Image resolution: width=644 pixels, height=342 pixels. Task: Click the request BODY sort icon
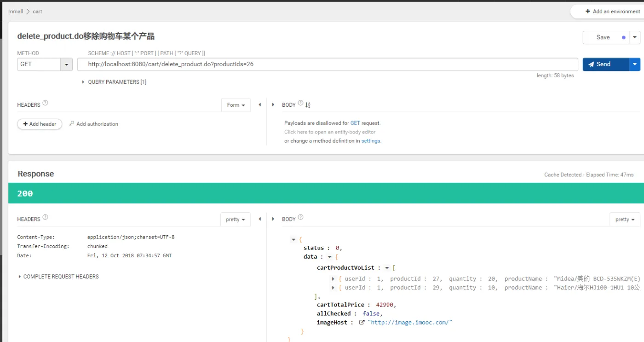[308, 105]
